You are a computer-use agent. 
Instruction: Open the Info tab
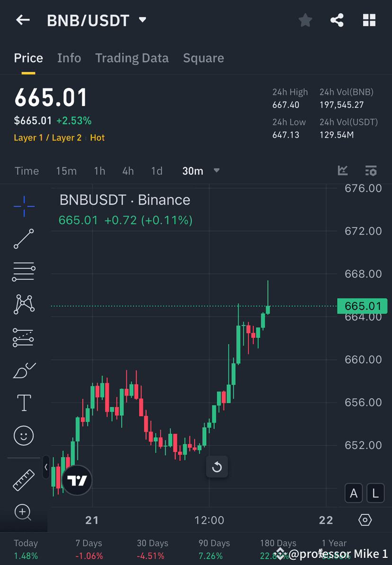pos(69,58)
